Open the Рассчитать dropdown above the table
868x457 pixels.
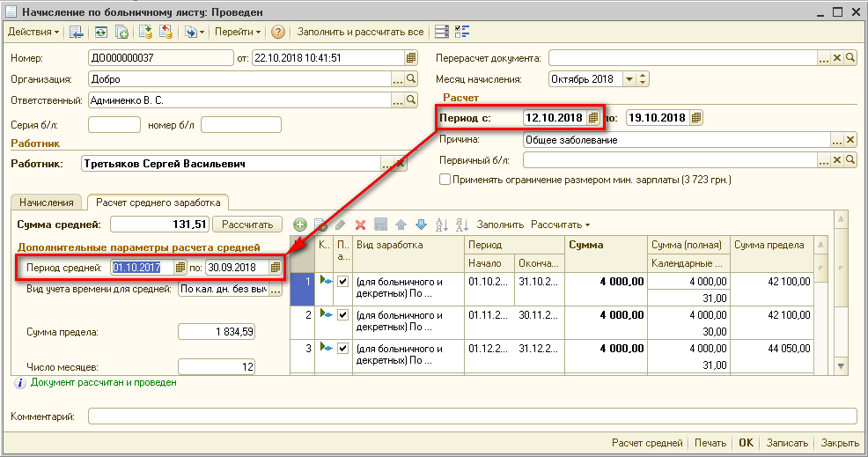tap(560, 225)
